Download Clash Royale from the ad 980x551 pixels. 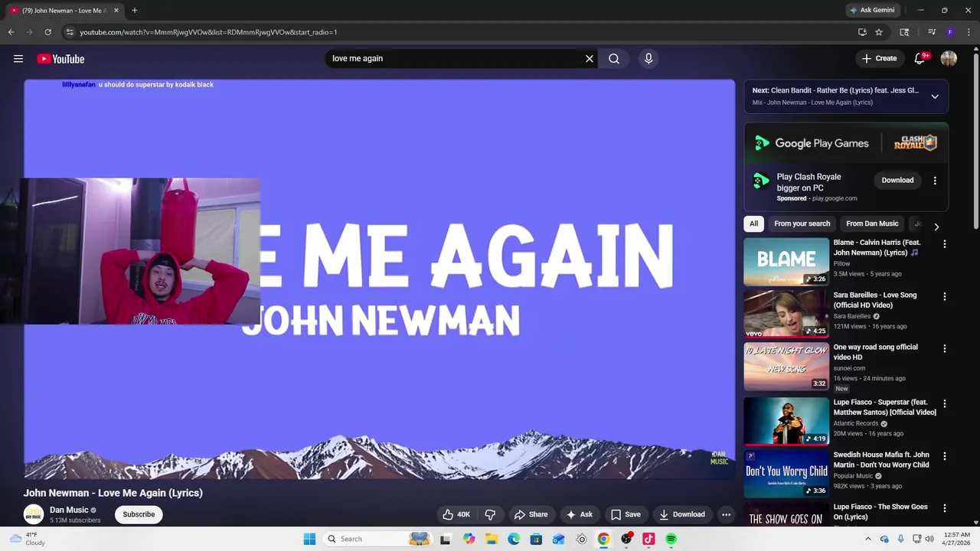click(897, 181)
